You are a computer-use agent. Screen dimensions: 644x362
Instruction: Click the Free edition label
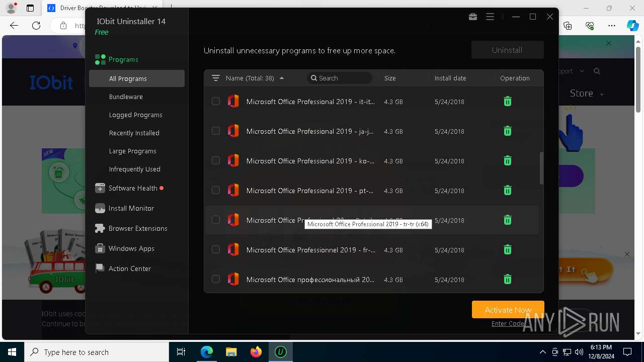102,32
